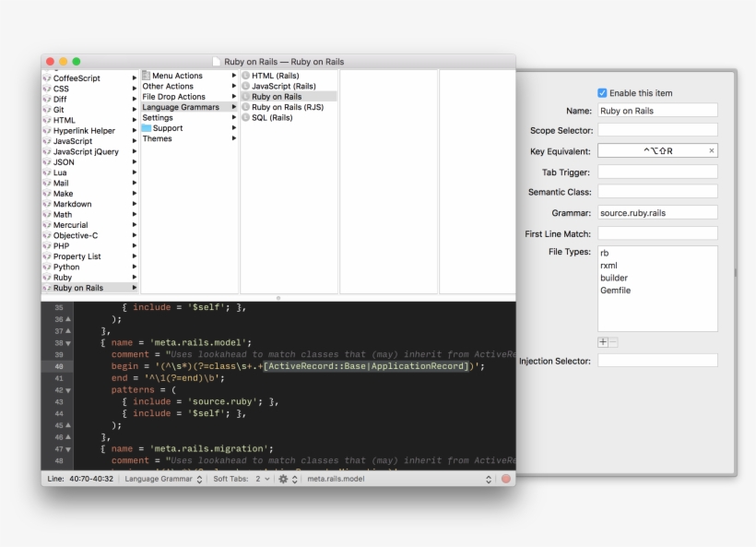This screenshot has width=756, height=547.
Task: Toggle the fold marker at line 42
Action: tap(67, 390)
